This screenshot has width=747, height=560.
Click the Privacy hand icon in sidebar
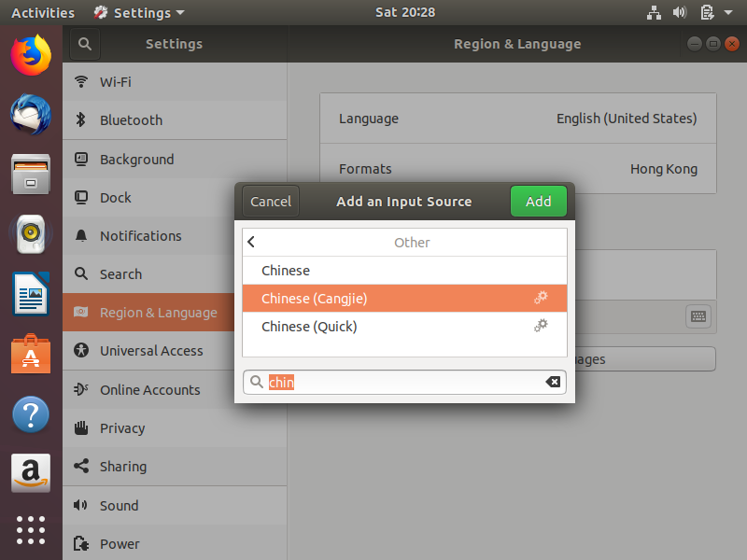click(81, 427)
